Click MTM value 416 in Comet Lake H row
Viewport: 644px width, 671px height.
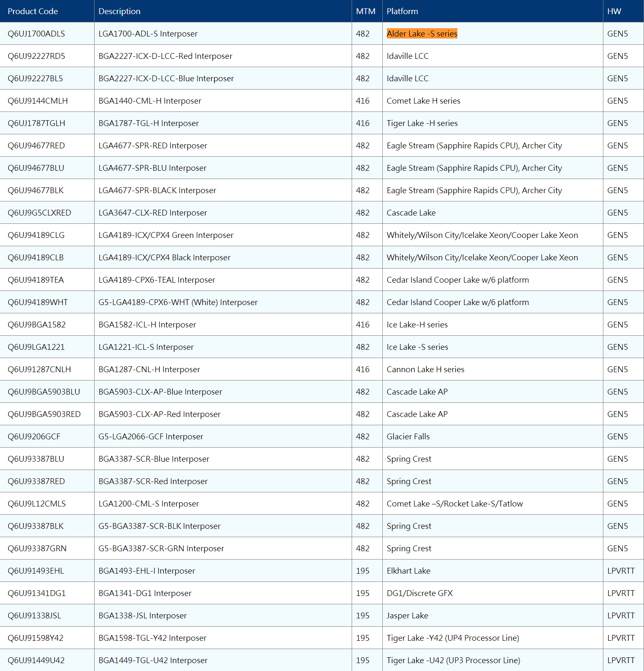point(362,101)
